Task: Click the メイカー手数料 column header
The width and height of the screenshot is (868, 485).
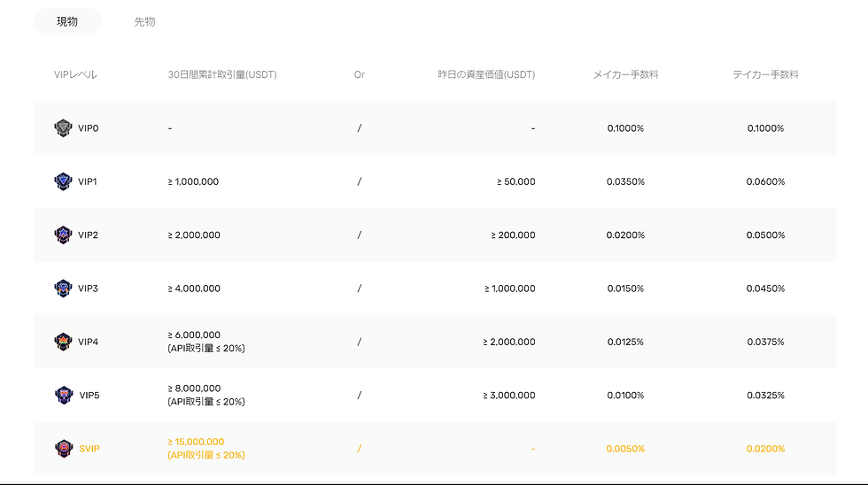Action: 625,75
